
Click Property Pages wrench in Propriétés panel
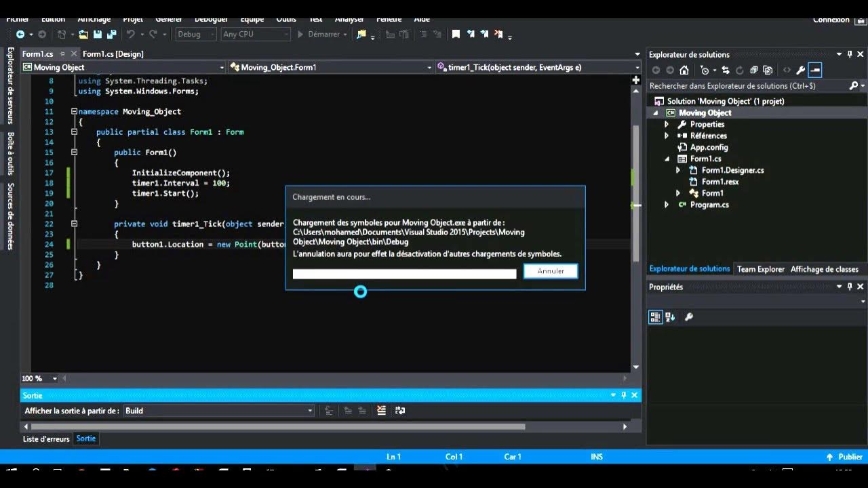point(689,317)
